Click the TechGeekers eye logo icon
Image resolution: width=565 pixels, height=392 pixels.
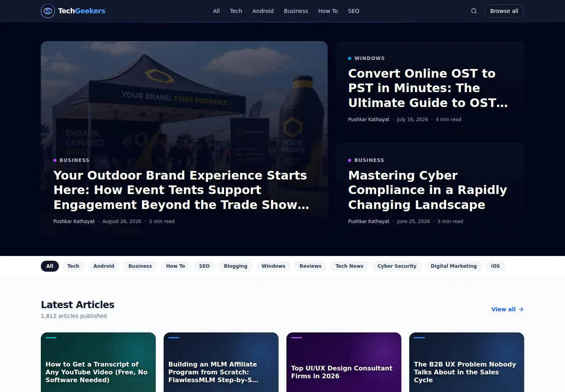coord(48,11)
